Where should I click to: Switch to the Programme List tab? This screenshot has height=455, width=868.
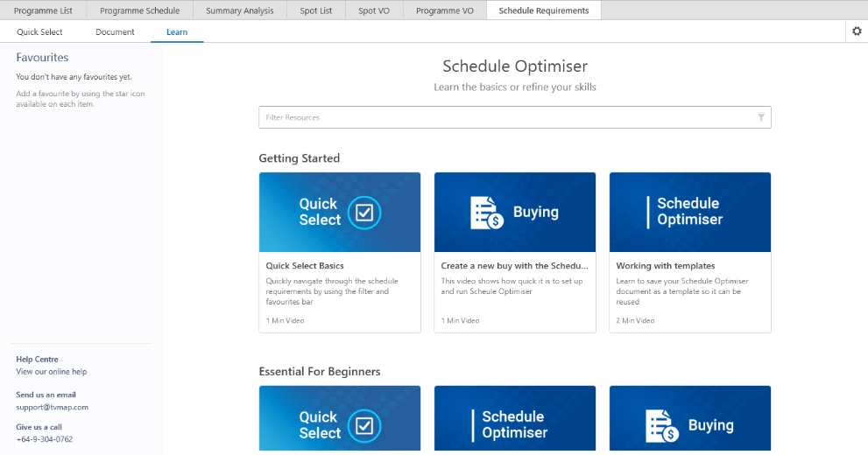point(43,10)
